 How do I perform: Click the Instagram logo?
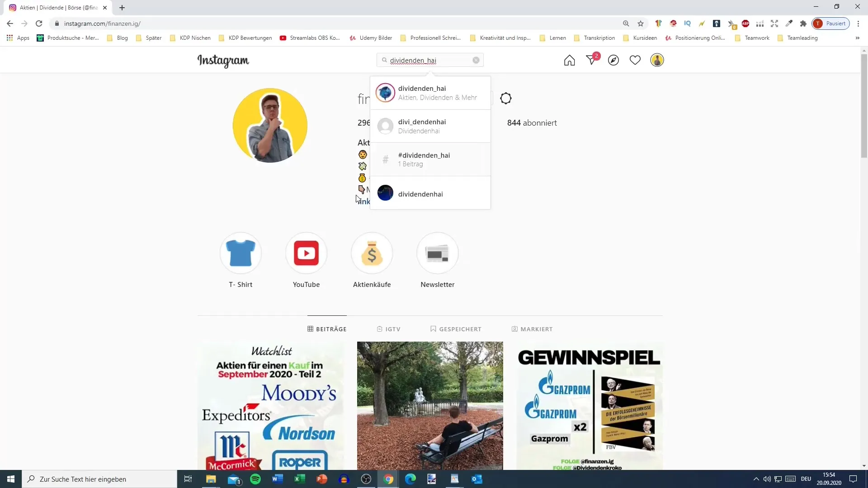(x=223, y=61)
